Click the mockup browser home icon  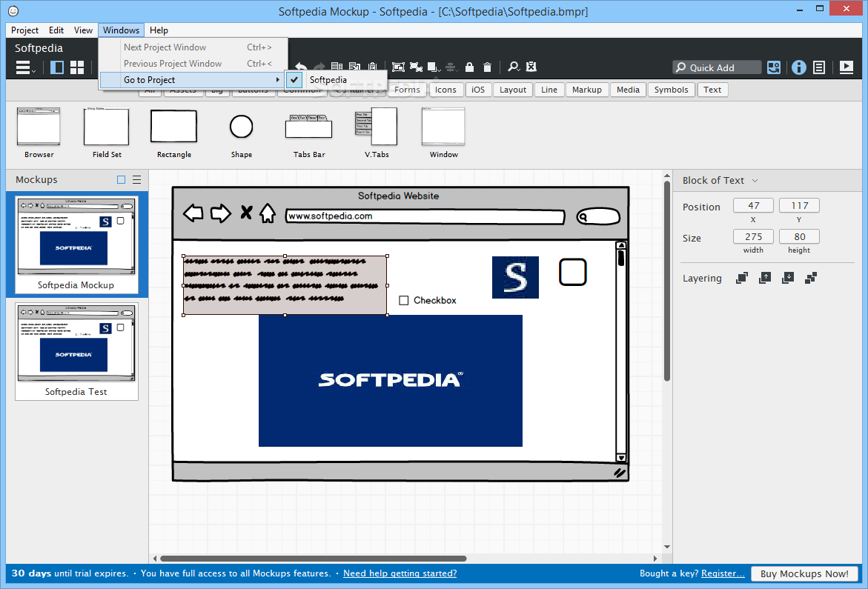(268, 213)
